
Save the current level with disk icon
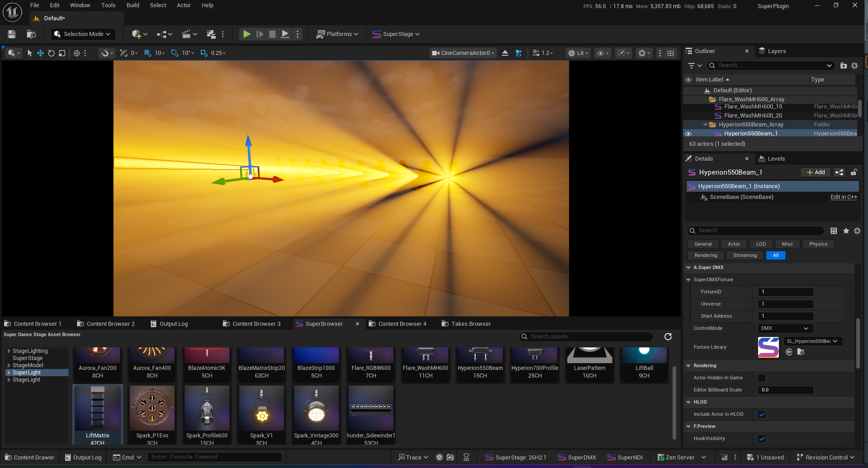12,34
